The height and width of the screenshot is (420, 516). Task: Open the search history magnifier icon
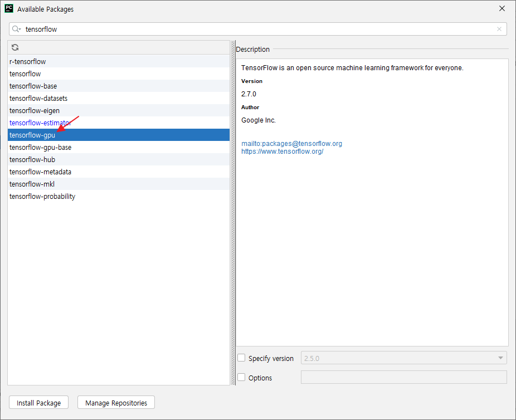pyautogui.click(x=16, y=30)
